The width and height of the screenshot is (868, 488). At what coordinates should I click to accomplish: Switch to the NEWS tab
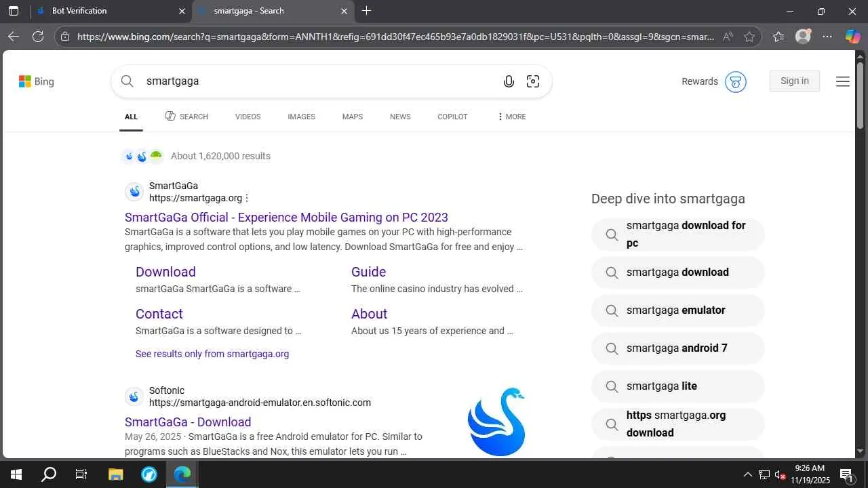pos(400,117)
